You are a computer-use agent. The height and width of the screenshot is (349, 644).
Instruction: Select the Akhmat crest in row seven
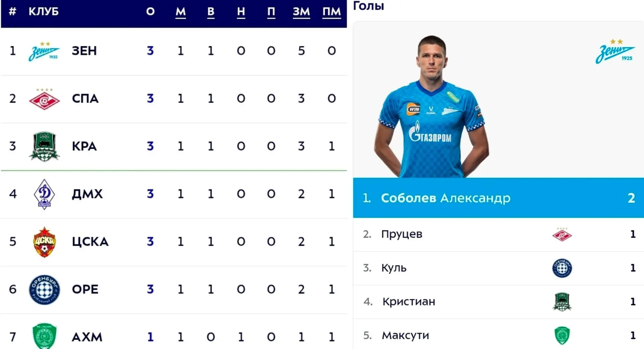[x=44, y=336]
